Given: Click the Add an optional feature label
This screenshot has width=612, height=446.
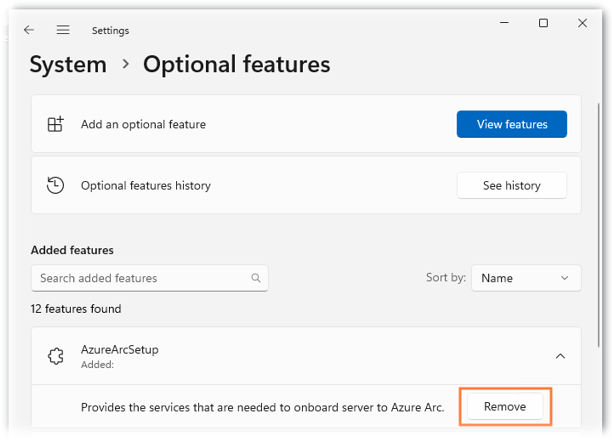Looking at the screenshot, I should tap(143, 124).
